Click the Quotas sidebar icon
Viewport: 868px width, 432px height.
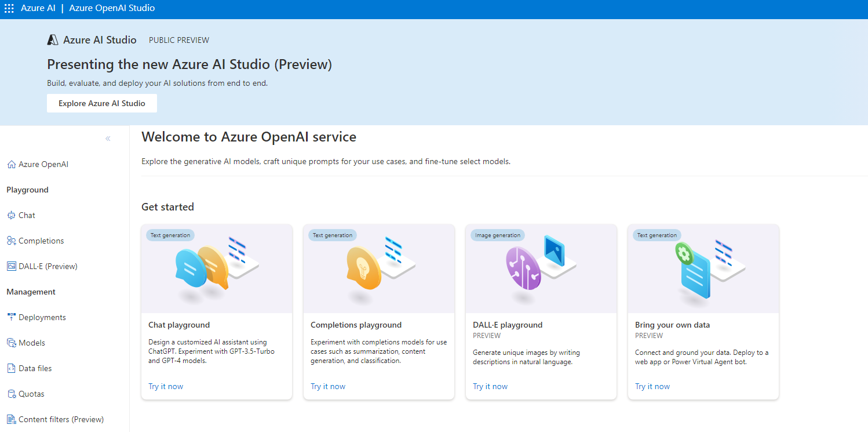(12, 394)
